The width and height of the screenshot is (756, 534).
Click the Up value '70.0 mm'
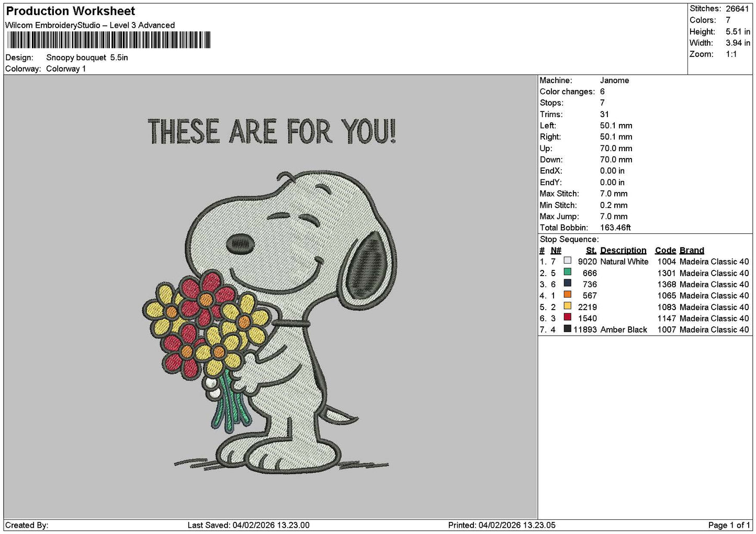click(616, 149)
